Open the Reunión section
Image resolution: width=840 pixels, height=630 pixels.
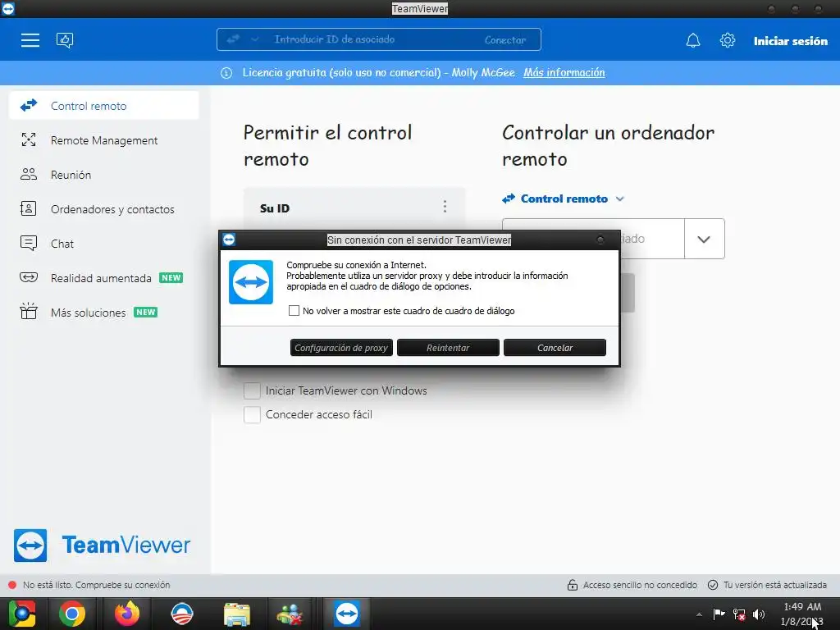(104, 174)
